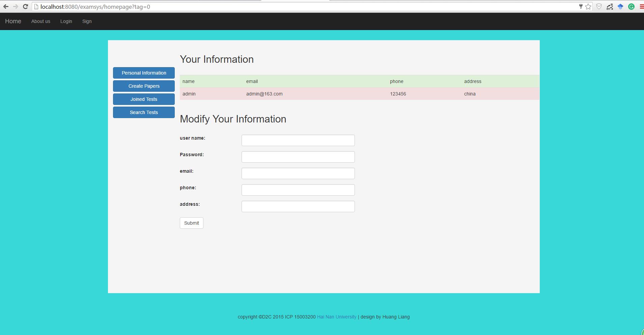Follow the Hai Nan University link
644x335 pixels.
click(x=337, y=317)
